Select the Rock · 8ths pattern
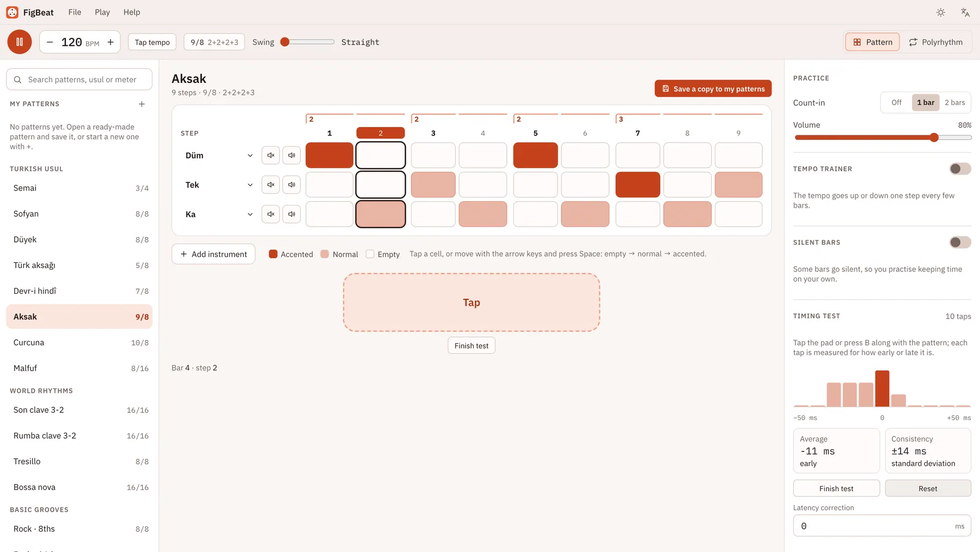 (79, 529)
